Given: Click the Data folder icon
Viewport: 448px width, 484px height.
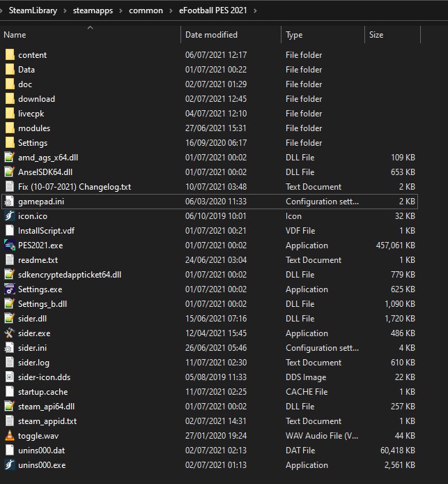Looking at the screenshot, I should click(x=10, y=70).
